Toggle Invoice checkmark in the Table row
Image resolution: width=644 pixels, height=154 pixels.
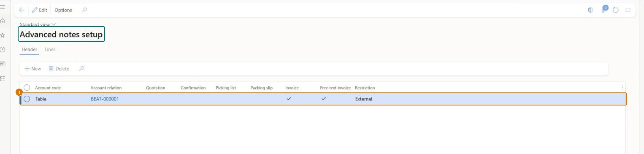(x=289, y=99)
